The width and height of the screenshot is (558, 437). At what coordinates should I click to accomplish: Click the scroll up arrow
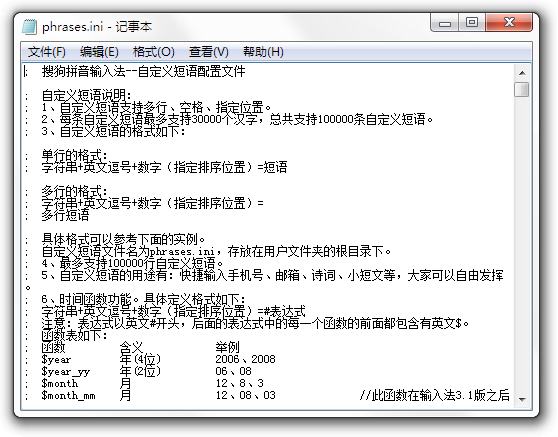pos(522,73)
